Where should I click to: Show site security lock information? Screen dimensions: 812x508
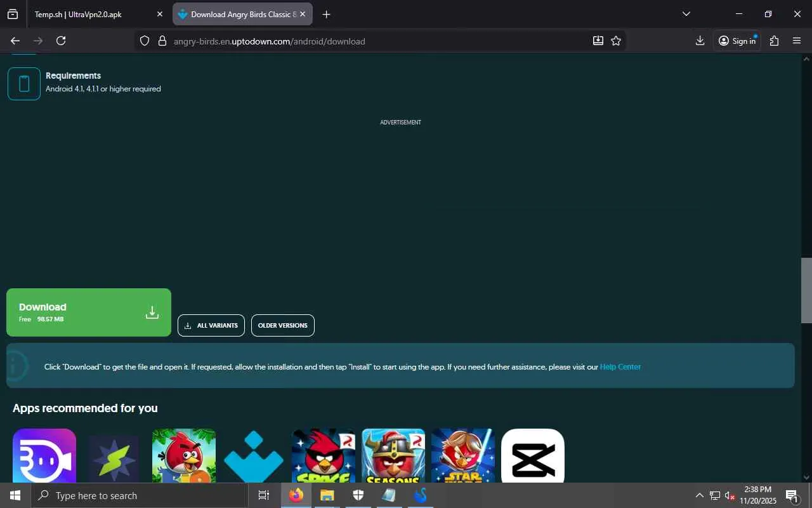point(162,41)
